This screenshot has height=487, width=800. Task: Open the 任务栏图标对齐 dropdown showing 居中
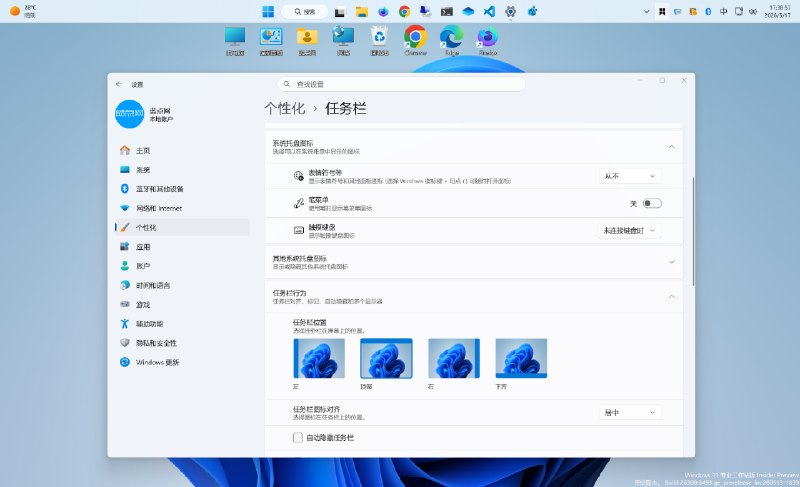[630, 413]
